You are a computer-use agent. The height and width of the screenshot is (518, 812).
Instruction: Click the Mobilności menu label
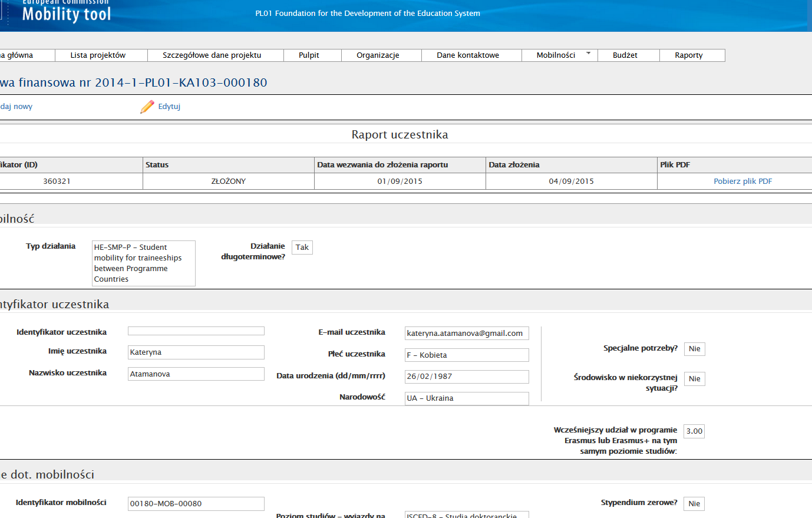tap(556, 55)
